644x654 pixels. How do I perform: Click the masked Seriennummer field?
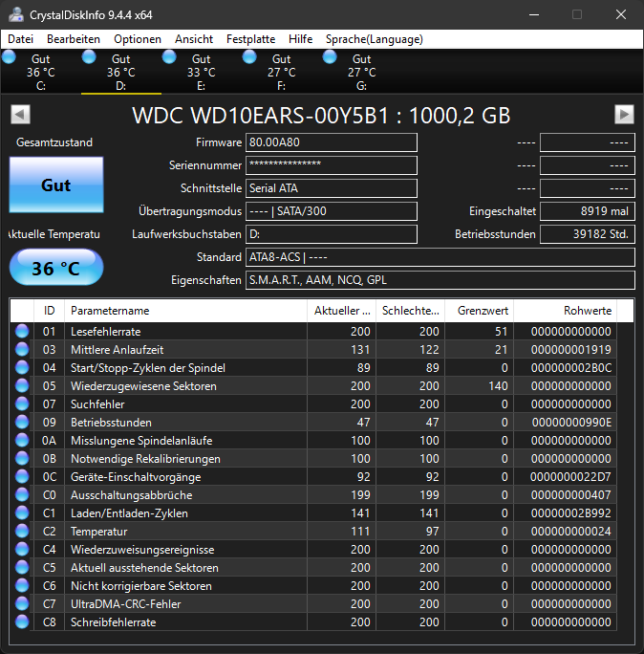coord(332,165)
